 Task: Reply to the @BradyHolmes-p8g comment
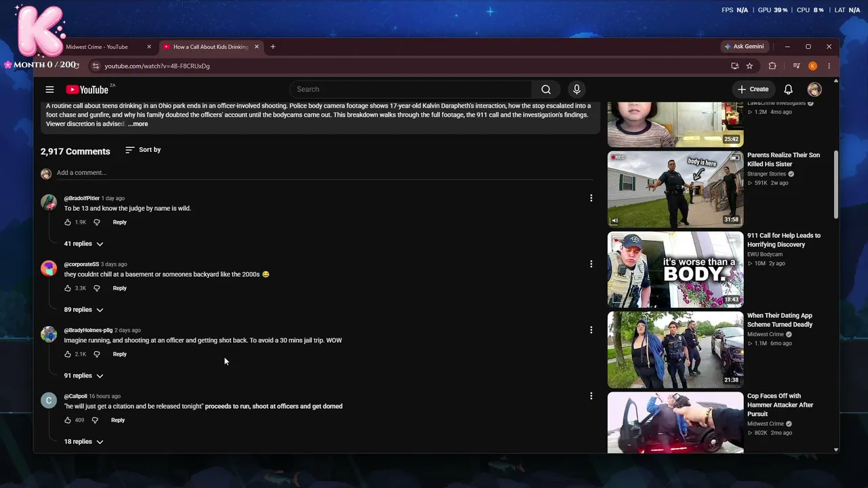click(119, 354)
